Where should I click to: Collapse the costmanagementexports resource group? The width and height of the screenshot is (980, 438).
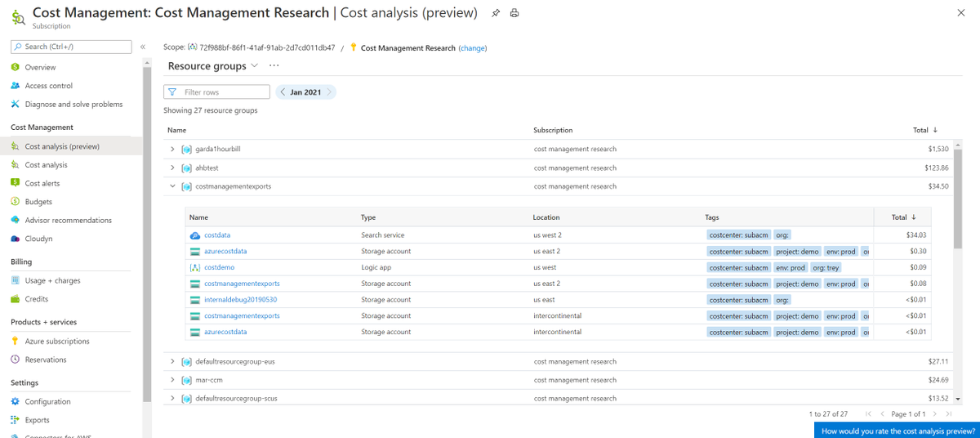point(172,186)
